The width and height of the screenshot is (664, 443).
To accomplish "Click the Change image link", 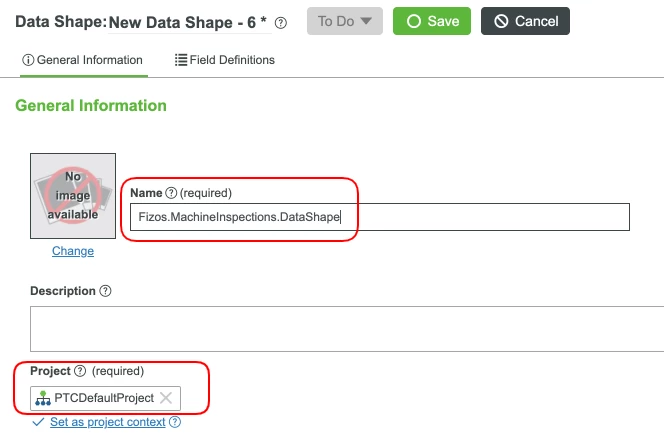I will click(x=73, y=251).
